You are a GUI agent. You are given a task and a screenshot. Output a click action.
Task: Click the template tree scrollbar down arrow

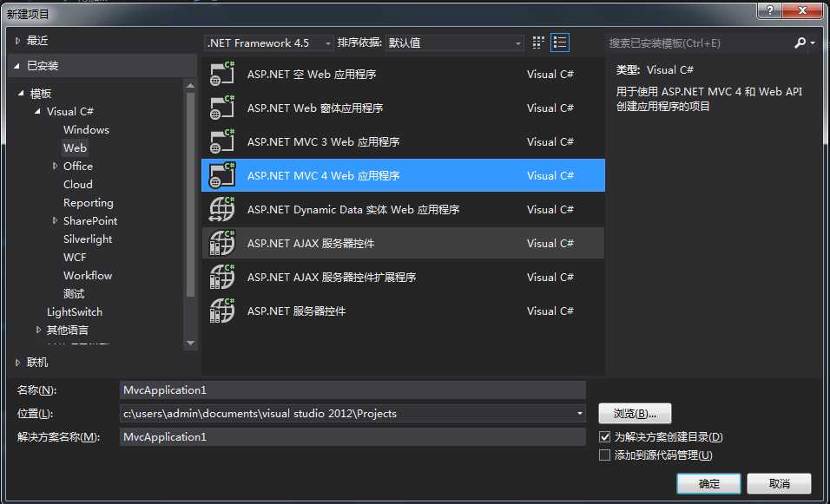point(190,343)
